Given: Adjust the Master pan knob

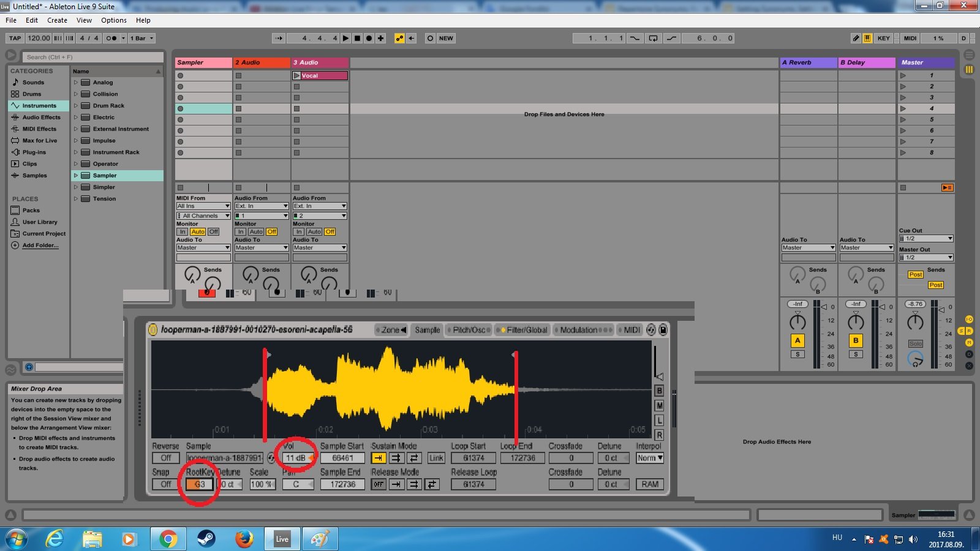Looking at the screenshot, I should coord(915,321).
